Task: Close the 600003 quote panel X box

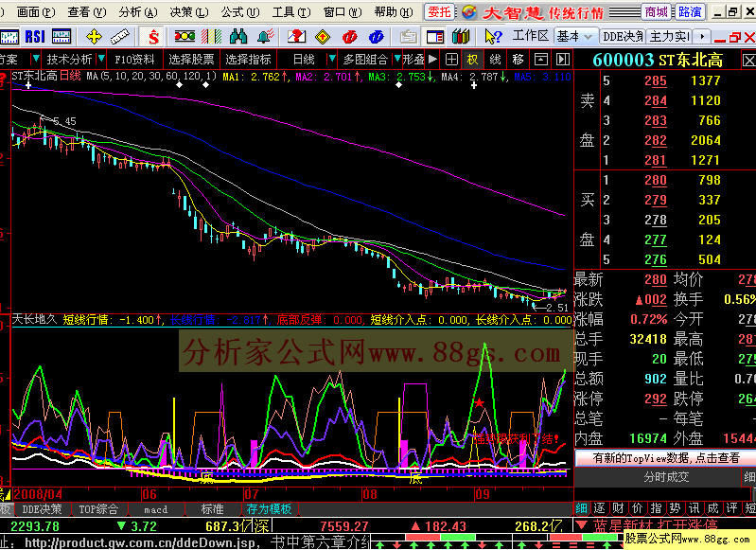Action: click(748, 61)
